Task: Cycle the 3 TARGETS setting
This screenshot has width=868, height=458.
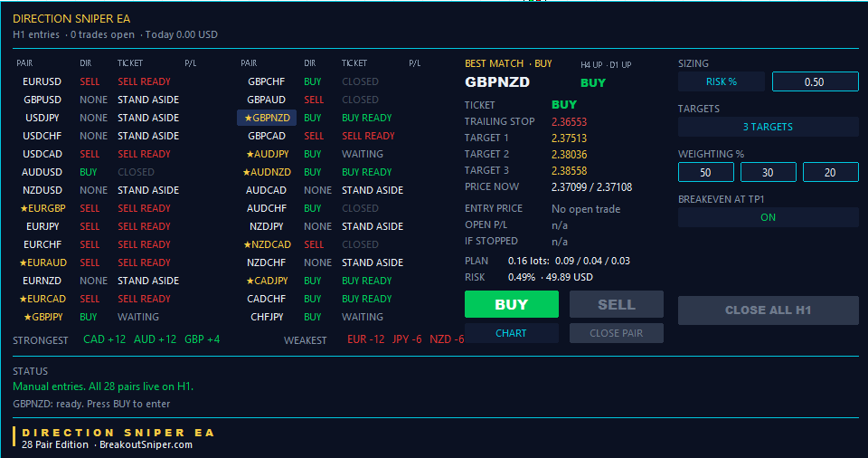Action: (768, 127)
